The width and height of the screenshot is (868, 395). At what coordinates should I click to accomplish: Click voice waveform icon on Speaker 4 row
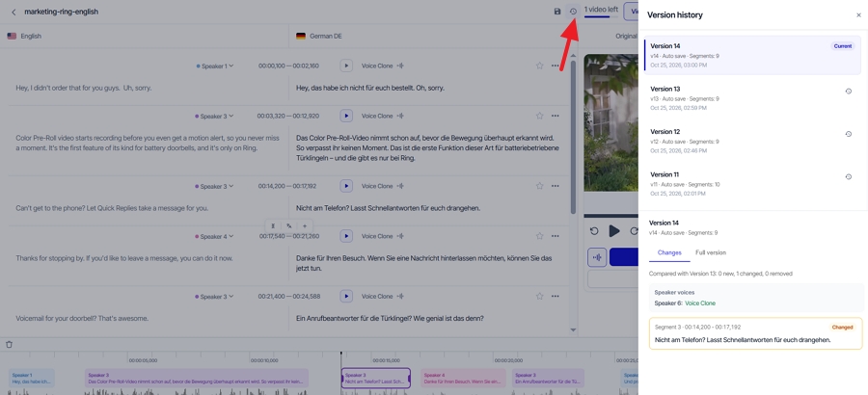pyautogui.click(x=400, y=236)
